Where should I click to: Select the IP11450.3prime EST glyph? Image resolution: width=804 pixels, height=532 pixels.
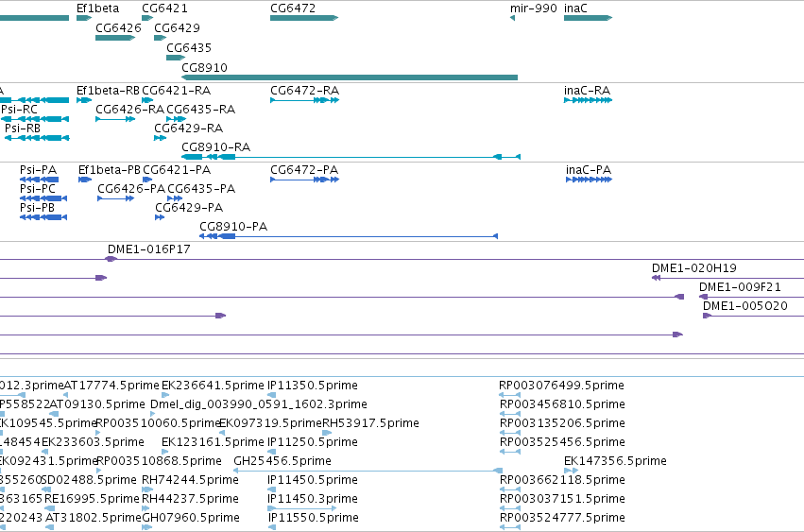[302, 508]
